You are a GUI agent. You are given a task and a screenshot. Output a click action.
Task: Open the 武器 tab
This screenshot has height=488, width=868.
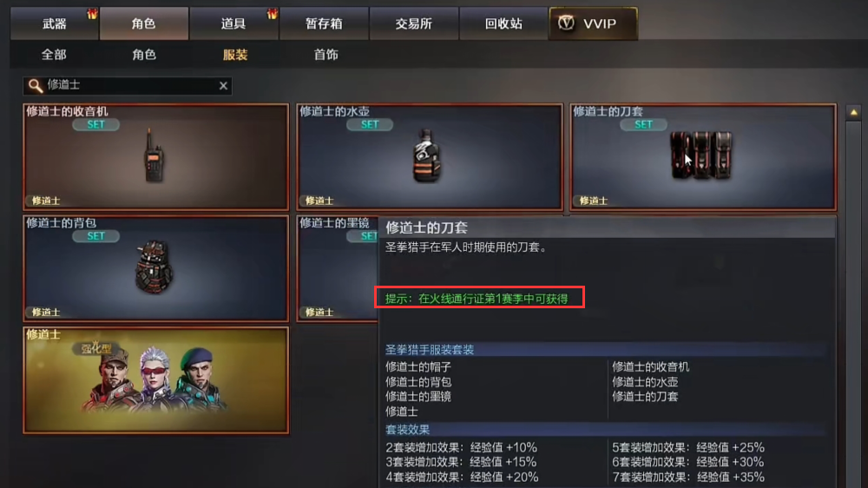pyautogui.click(x=54, y=23)
